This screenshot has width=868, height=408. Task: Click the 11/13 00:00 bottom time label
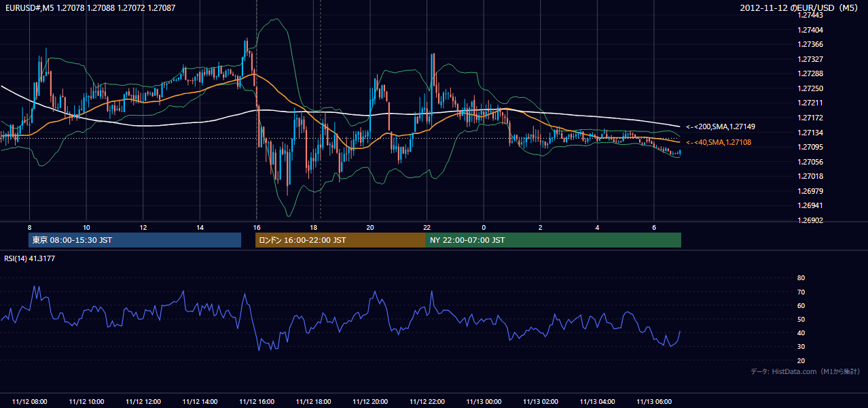pos(484,402)
